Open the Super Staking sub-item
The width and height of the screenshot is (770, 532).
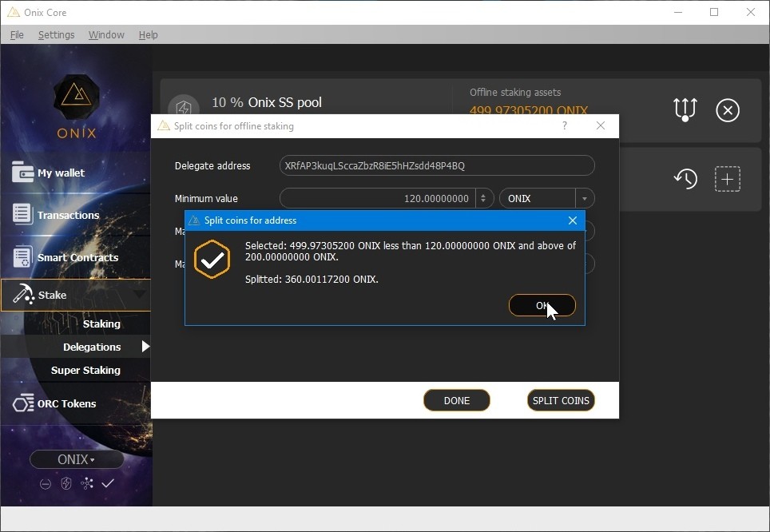coord(85,370)
